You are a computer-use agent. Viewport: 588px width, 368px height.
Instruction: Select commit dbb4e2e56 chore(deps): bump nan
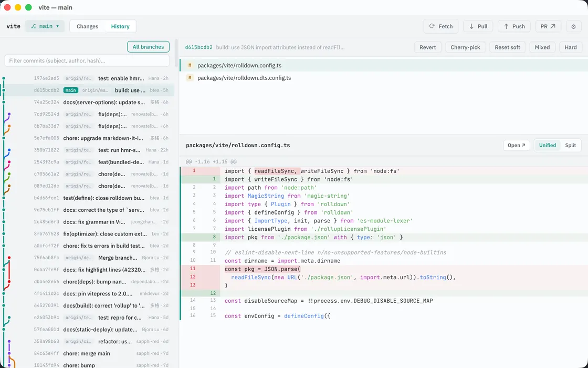(x=87, y=282)
